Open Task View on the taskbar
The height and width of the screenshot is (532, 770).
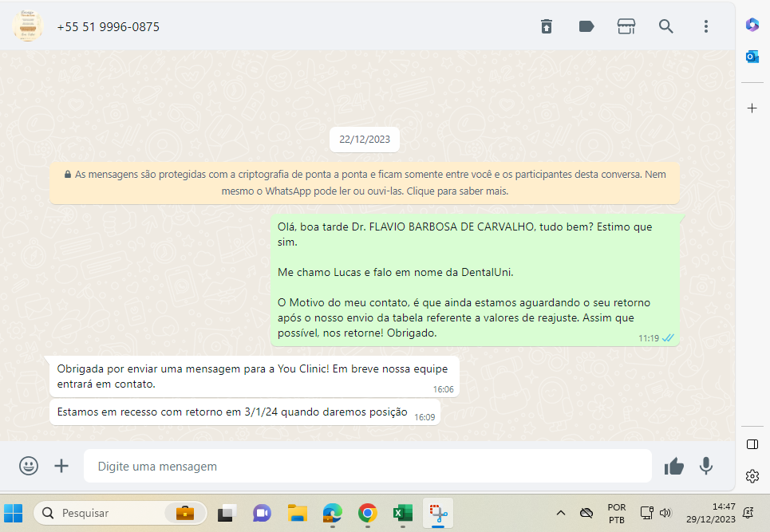pyautogui.click(x=227, y=514)
